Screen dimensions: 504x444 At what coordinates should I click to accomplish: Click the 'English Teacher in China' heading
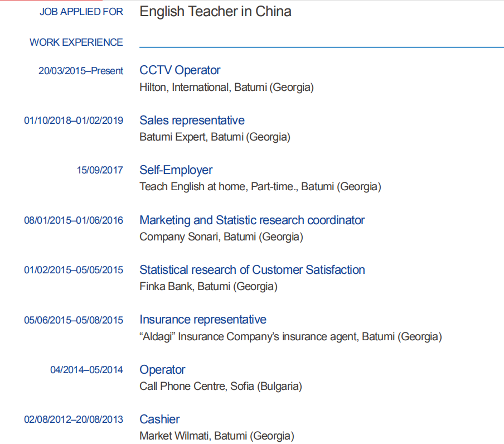tap(215, 12)
